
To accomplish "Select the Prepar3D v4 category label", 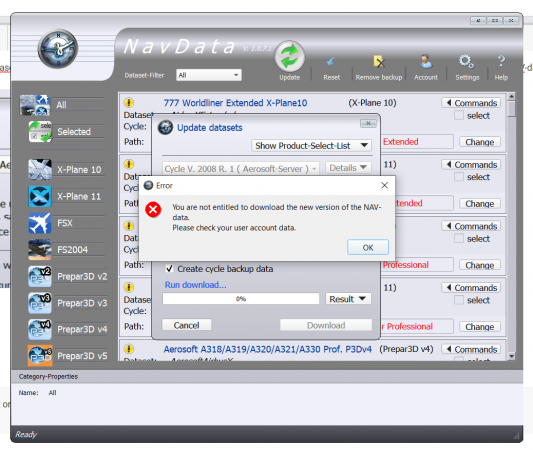I will [x=82, y=329].
